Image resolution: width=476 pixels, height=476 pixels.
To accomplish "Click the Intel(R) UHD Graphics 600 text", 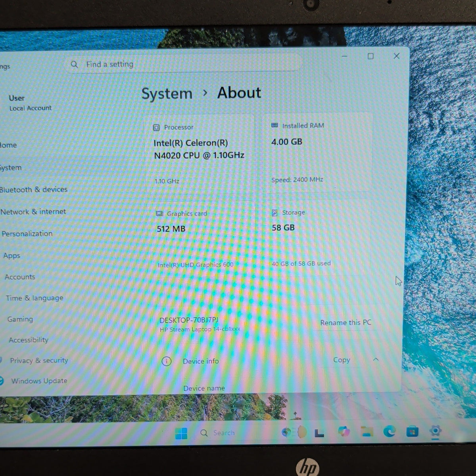I will coord(196,265).
